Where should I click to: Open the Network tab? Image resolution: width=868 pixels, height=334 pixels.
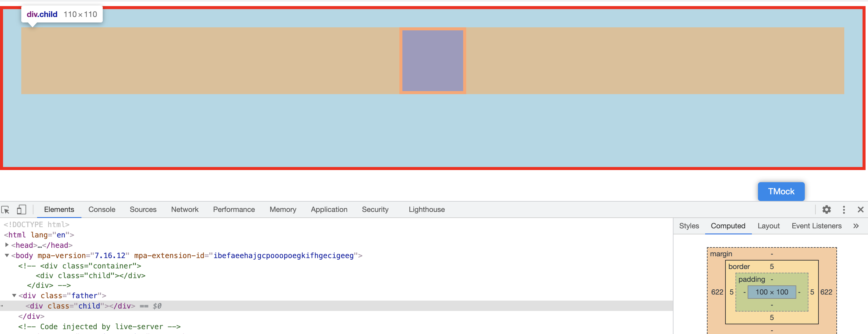(185, 210)
